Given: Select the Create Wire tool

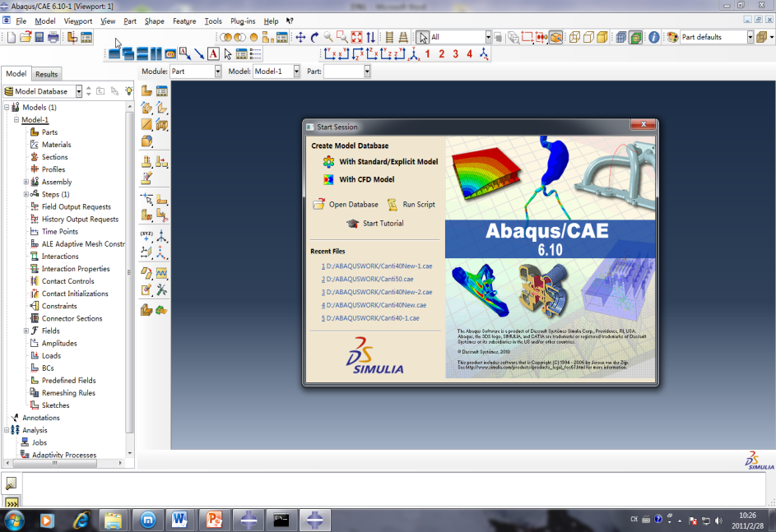Looking at the screenshot, I should [x=147, y=125].
